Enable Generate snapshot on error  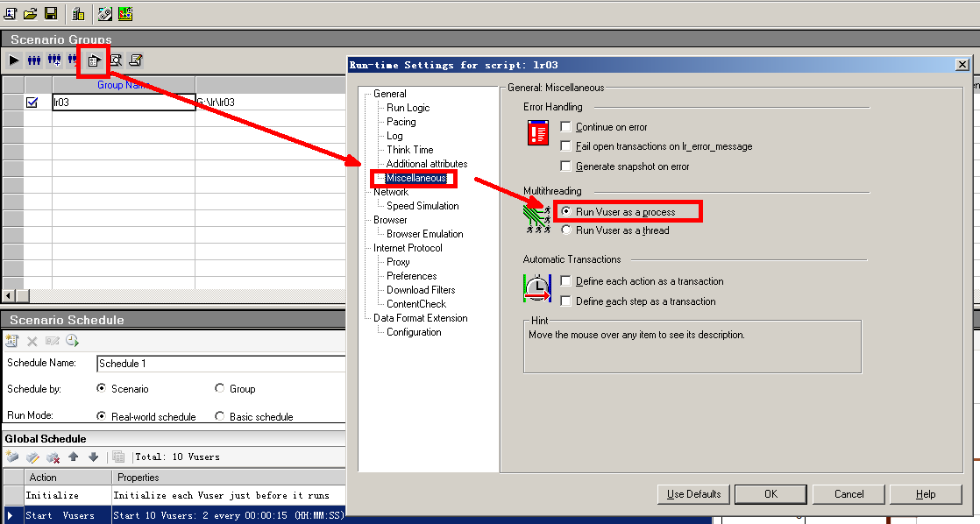565,166
